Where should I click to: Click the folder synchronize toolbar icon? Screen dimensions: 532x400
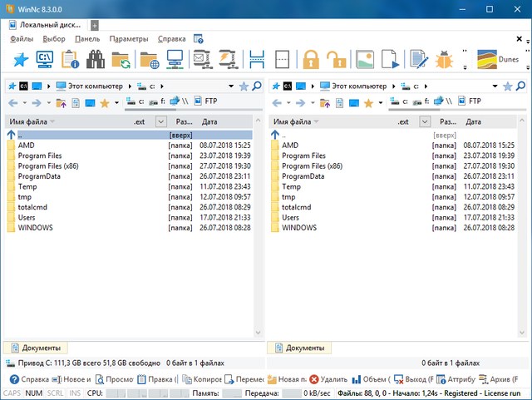(x=122, y=60)
